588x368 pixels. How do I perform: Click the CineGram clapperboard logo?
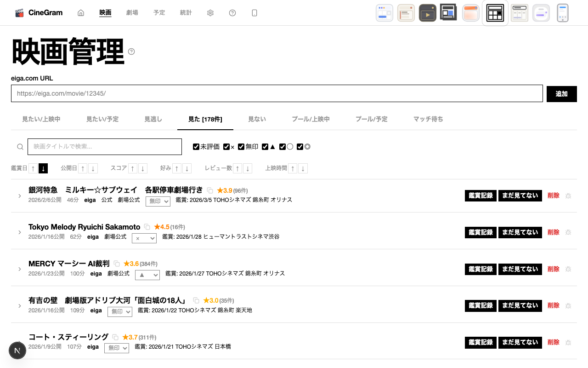click(19, 13)
